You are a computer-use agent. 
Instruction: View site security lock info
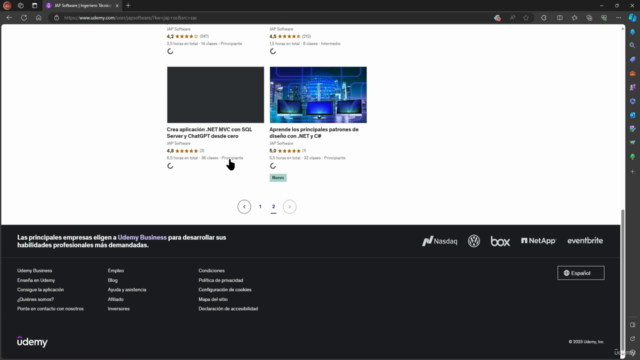[x=57, y=18]
